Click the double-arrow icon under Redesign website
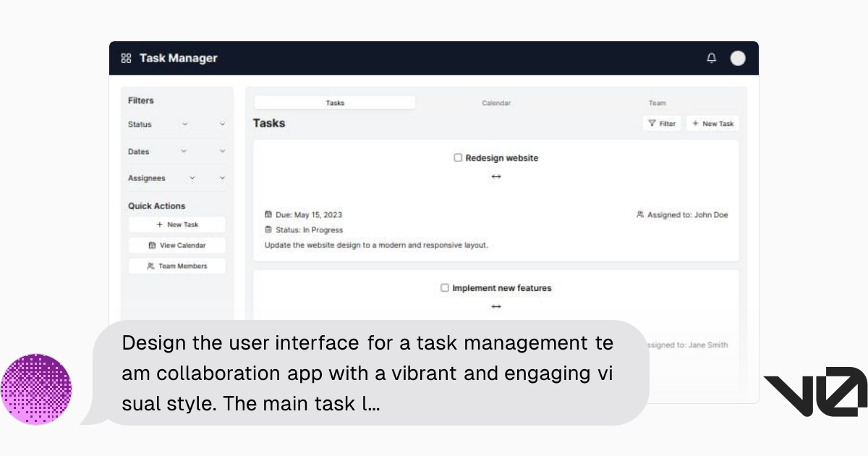The height and width of the screenshot is (456, 868). pyautogui.click(x=496, y=177)
